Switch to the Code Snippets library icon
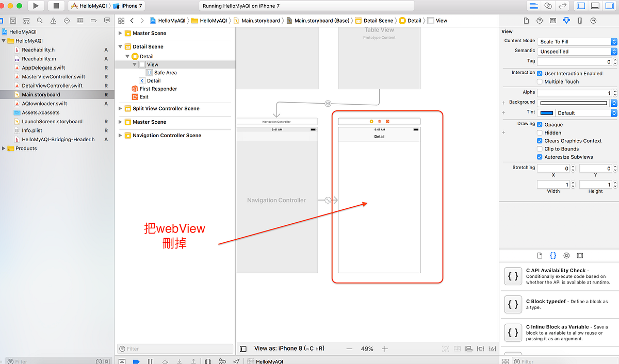Screen dimensions: 619x364 (553, 255)
